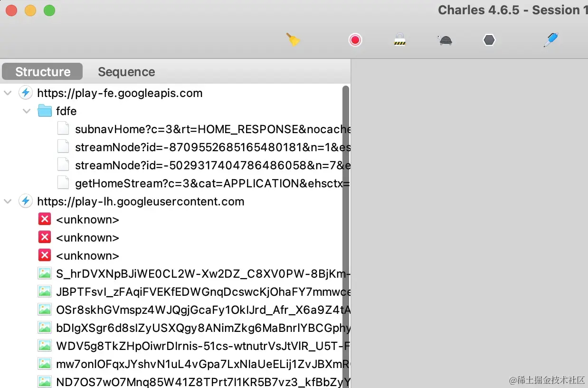Collapse the fdfe folder
The height and width of the screenshot is (388, 588).
pyautogui.click(x=27, y=111)
